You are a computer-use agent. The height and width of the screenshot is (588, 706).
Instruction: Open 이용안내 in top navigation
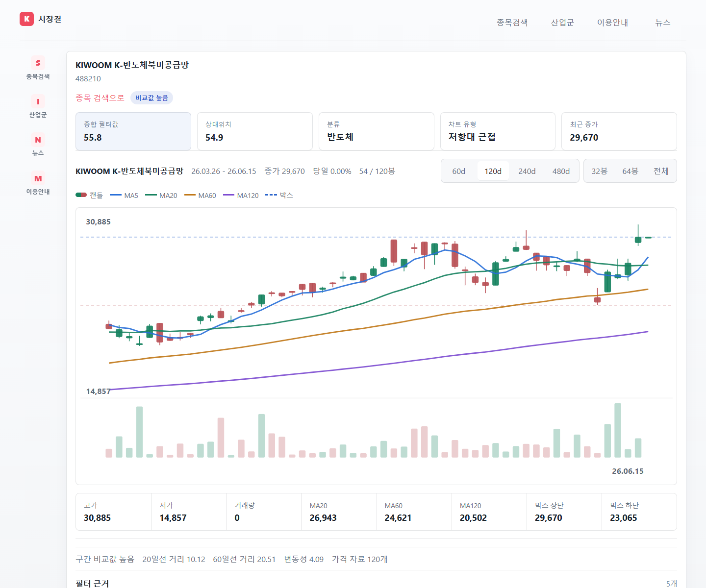612,23
